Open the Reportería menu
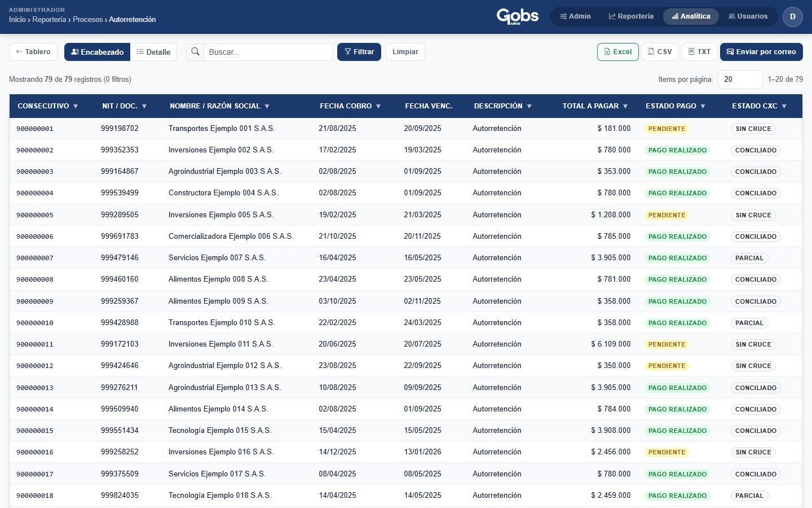This screenshot has height=508, width=812. tap(631, 16)
